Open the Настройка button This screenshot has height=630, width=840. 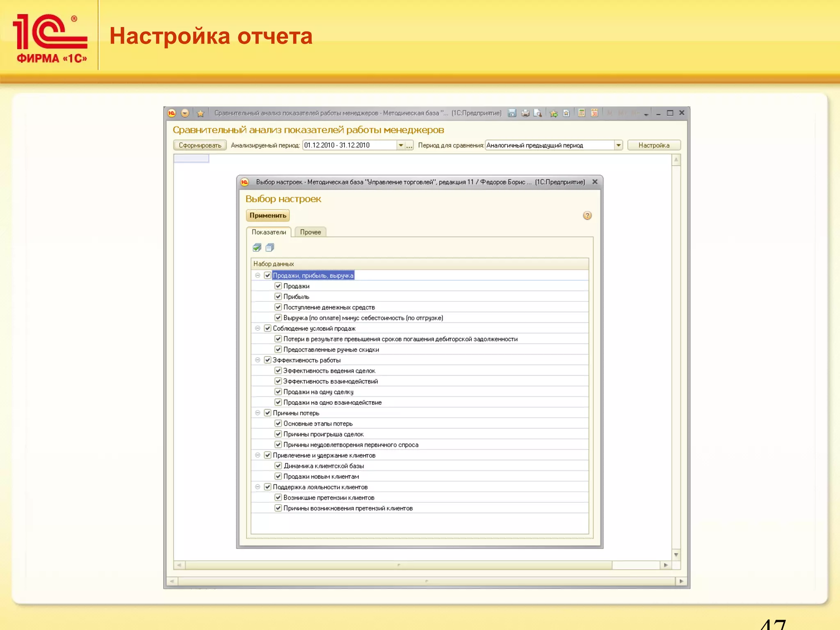coord(654,145)
